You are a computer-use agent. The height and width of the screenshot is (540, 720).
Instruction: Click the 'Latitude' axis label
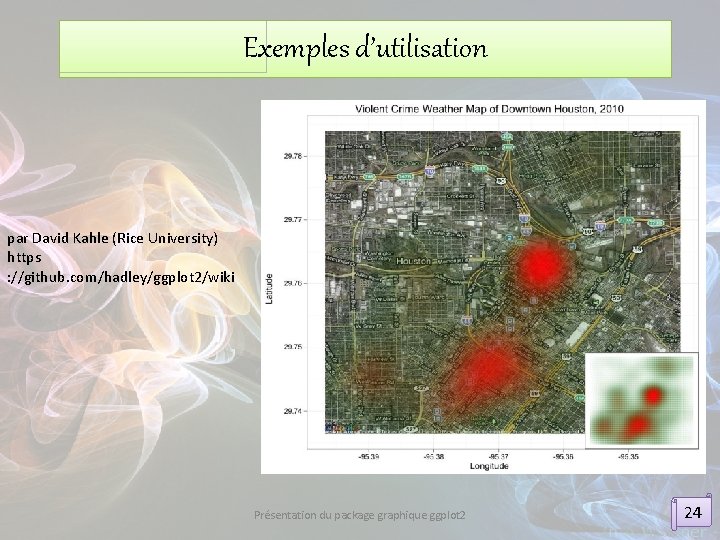tap(270, 289)
